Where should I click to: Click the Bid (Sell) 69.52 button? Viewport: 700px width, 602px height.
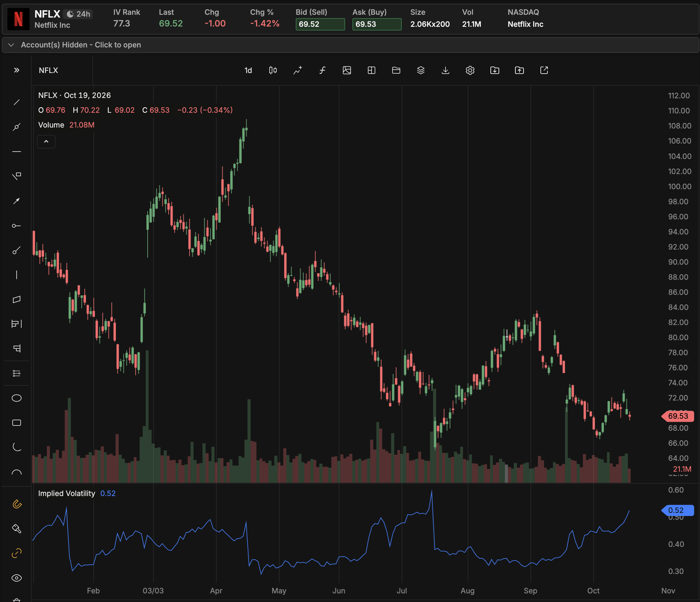pyautogui.click(x=320, y=24)
